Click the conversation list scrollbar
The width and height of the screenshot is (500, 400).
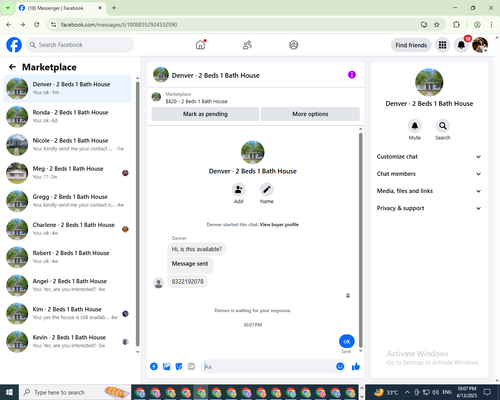(138, 213)
